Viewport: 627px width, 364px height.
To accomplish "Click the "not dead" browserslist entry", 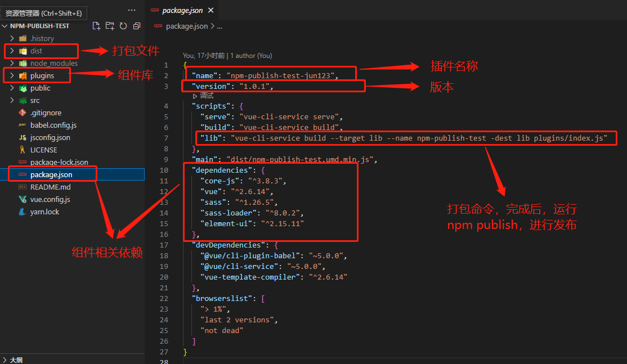I will tap(222, 330).
